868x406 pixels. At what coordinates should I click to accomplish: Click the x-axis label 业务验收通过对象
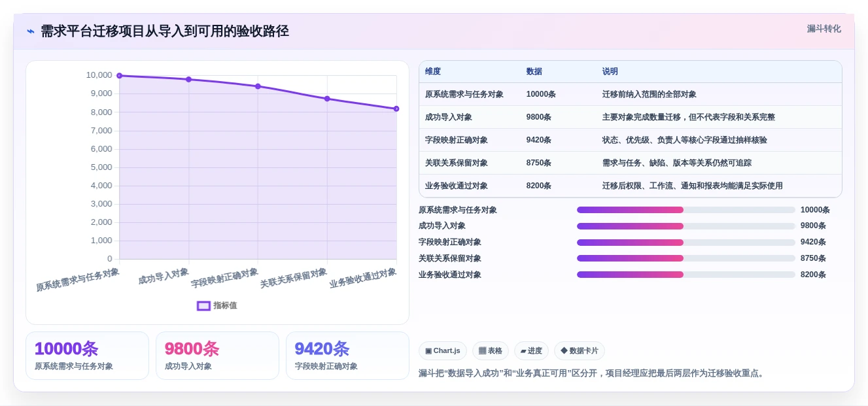click(x=363, y=278)
